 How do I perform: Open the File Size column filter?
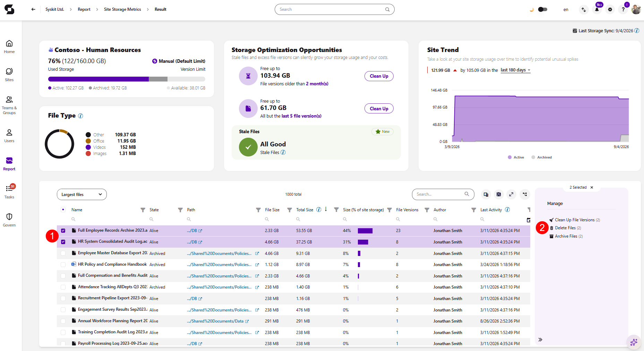click(x=290, y=210)
